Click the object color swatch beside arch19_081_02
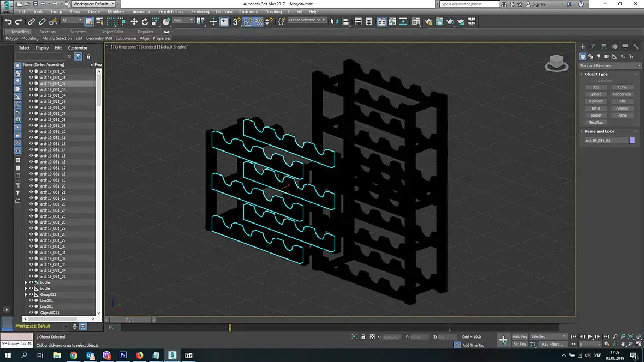This screenshot has width=644, height=362. point(632,141)
